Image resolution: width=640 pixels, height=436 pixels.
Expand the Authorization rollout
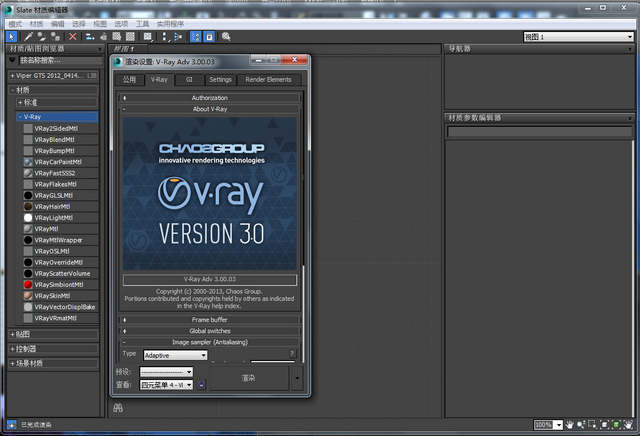[209, 98]
